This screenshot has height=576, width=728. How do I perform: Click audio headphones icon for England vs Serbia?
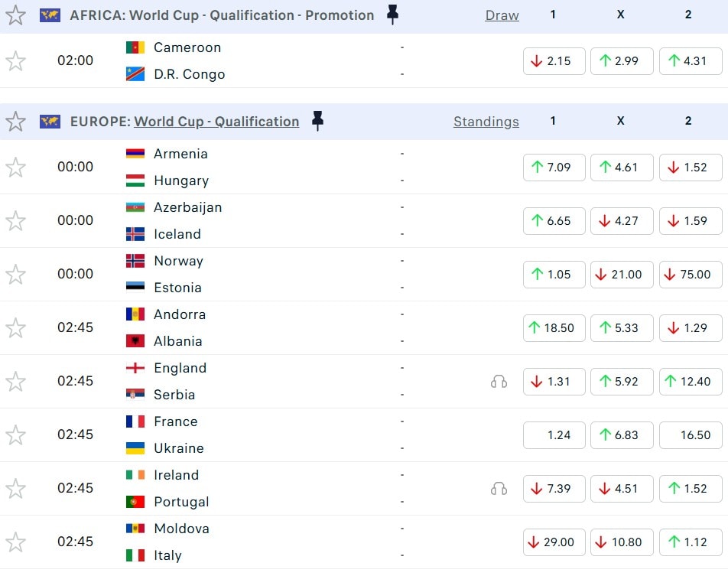tap(499, 381)
